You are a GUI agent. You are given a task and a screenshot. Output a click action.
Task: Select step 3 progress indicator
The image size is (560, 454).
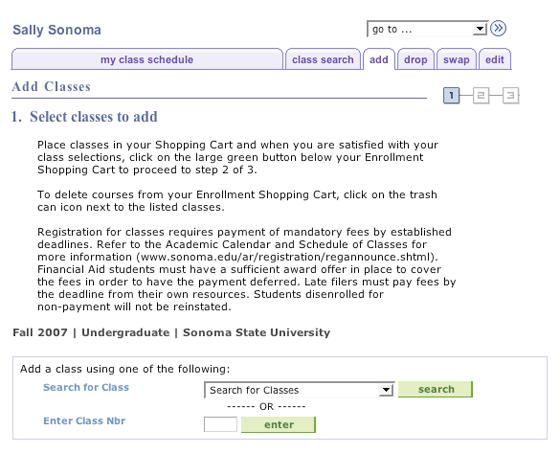click(x=511, y=95)
